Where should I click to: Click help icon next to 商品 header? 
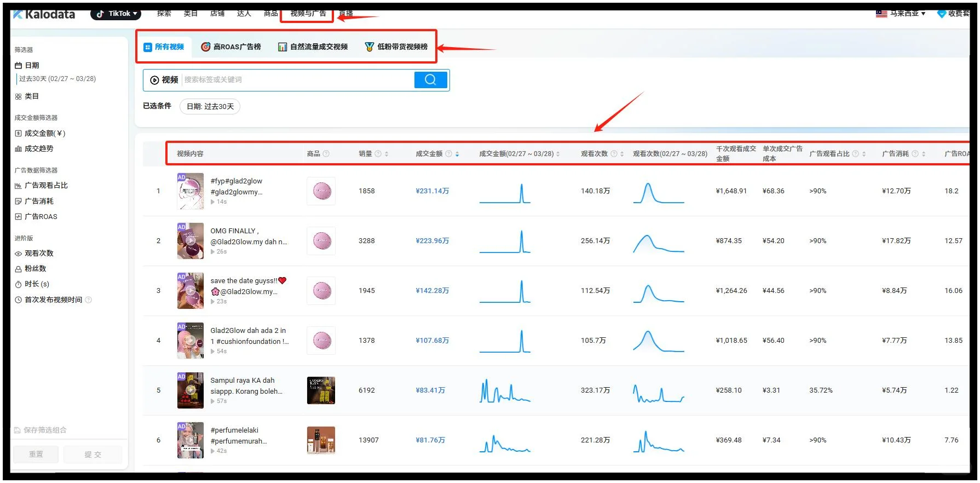click(326, 154)
